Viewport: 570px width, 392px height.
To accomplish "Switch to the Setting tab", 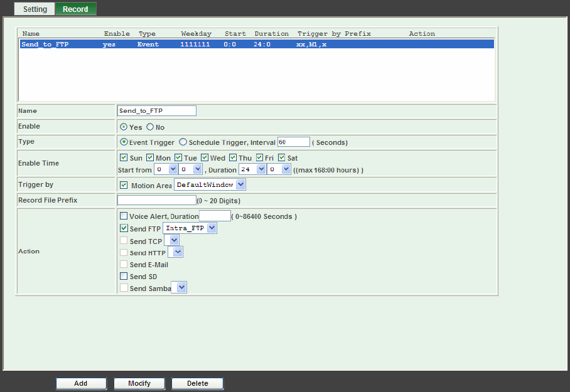I will (x=35, y=9).
